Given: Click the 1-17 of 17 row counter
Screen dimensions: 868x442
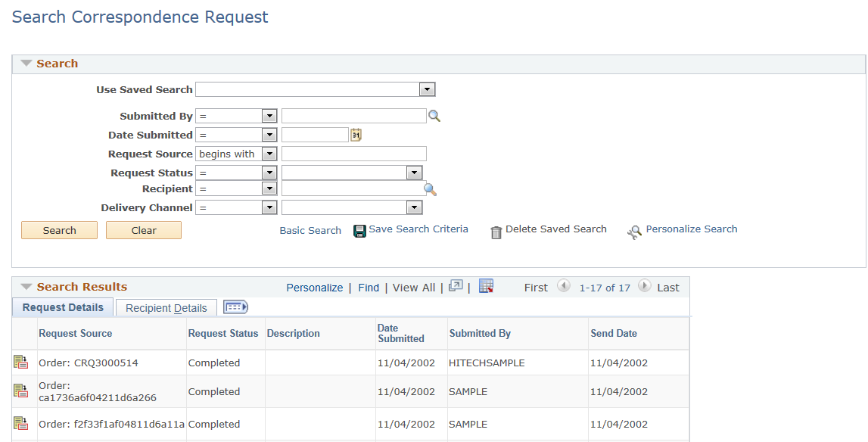Looking at the screenshot, I should [x=605, y=288].
